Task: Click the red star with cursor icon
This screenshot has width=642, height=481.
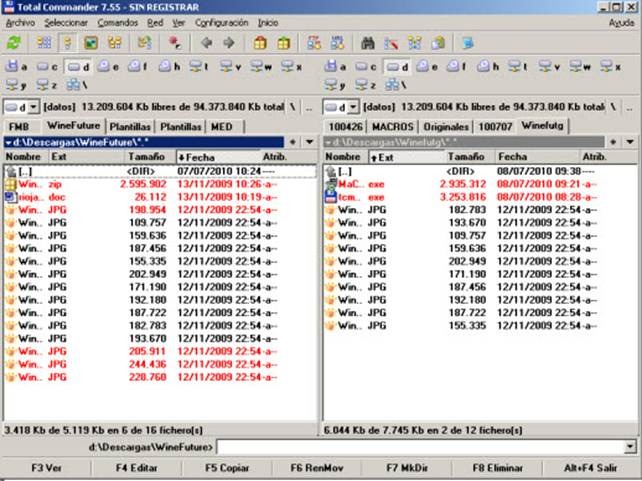Action: click(175, 43)
